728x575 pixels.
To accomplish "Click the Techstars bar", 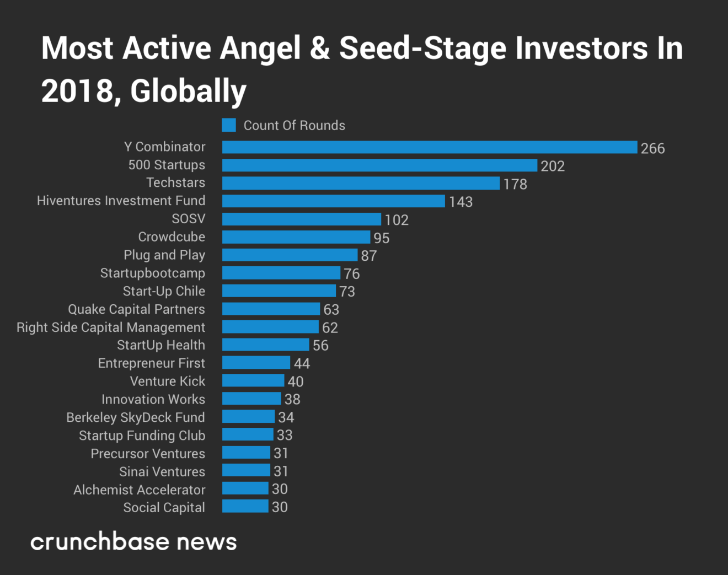I will click(x=361, y=183).
